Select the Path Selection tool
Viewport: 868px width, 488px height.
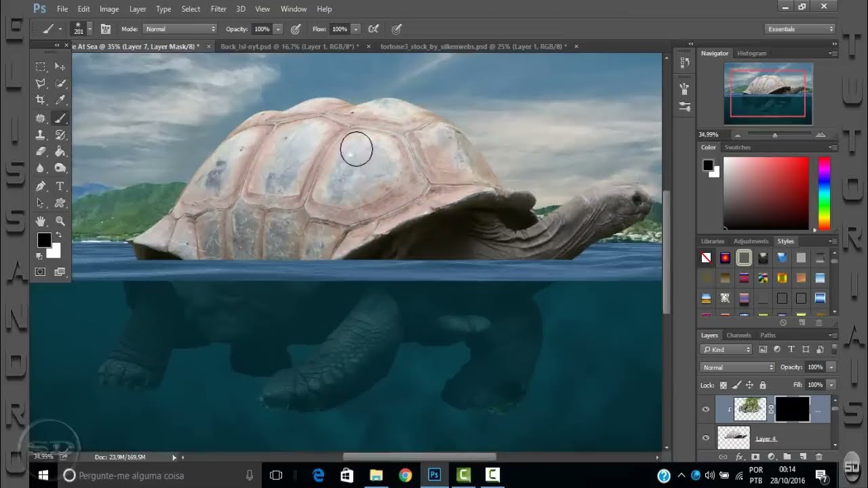(x=41, y=203)
